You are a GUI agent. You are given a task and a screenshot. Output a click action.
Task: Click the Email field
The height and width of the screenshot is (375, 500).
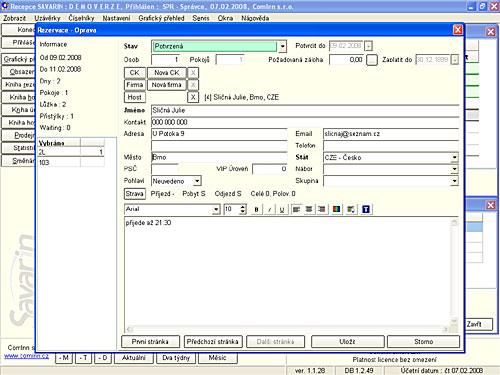[x=391, y=134]
